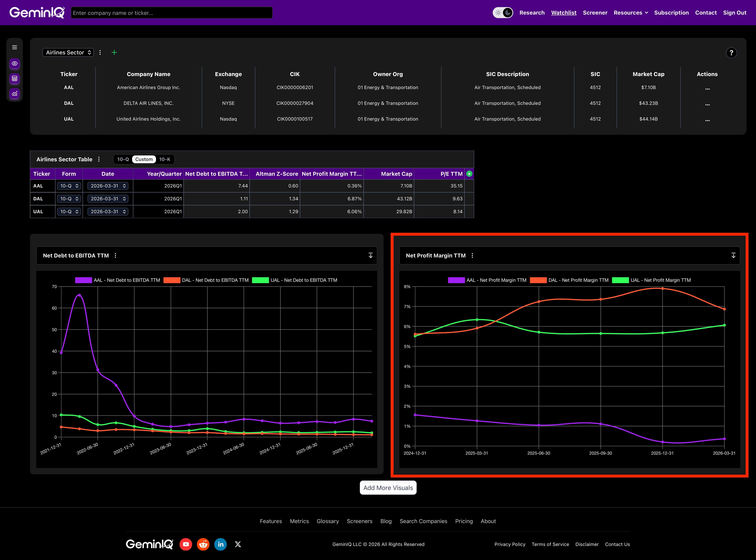Switch table to 10-K tab

pos(165,159)
